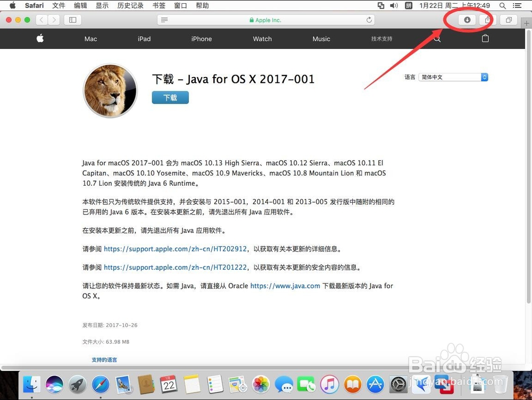
Task: Launch iTunes from the Dock
Action: pos(329,385)
